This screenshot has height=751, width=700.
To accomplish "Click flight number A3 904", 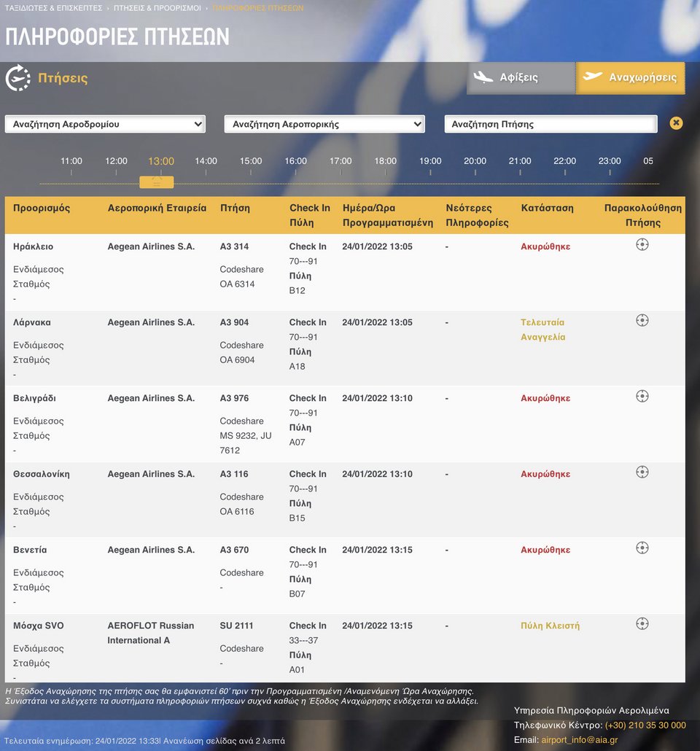I will [x=234, y=322].
